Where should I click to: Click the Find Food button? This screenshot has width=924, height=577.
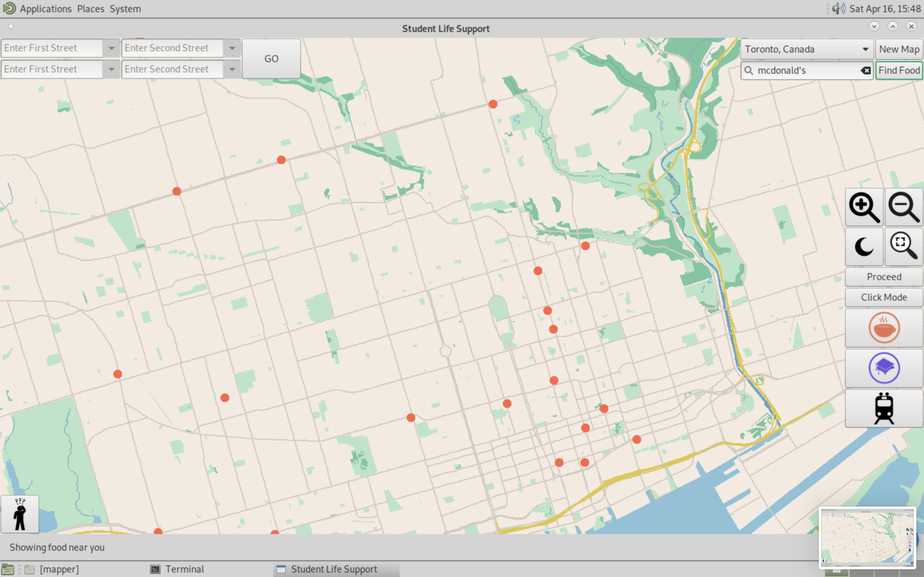tap(899, 71)
